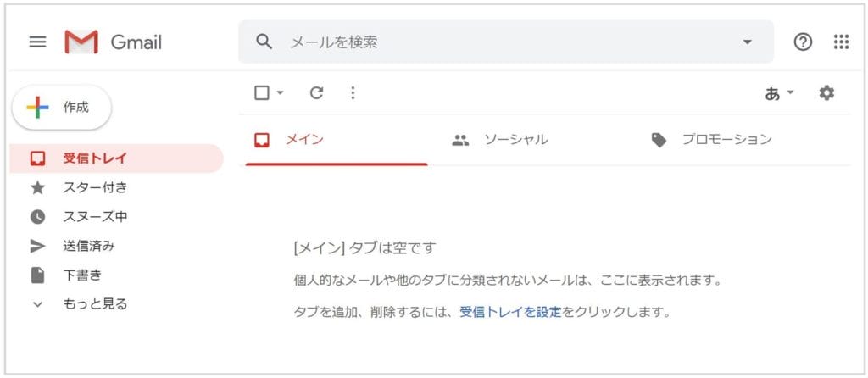Click the clock icon beside スヌーズ中

point(37,217)
